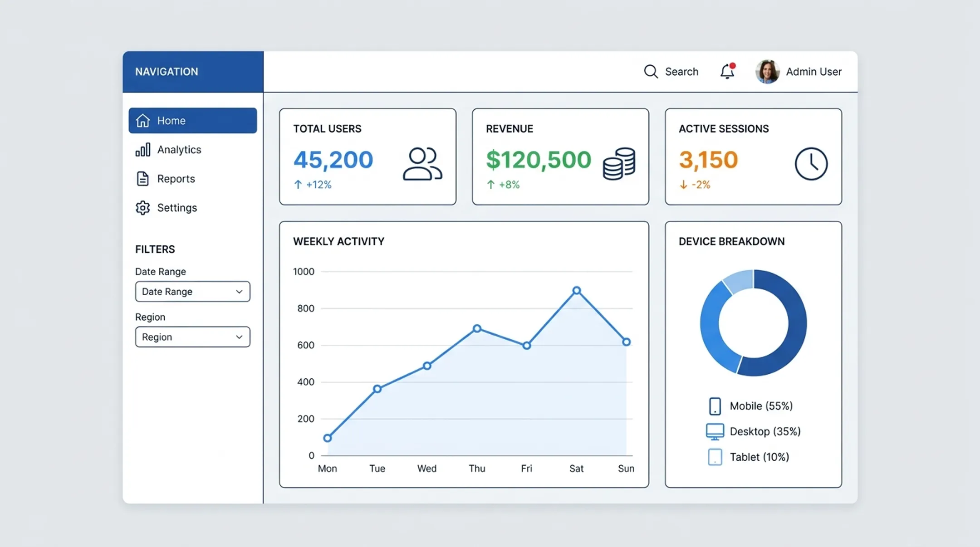The image size is (980, 547).
Task: Click the NAVIGATION header text
Action: point(167,72)
